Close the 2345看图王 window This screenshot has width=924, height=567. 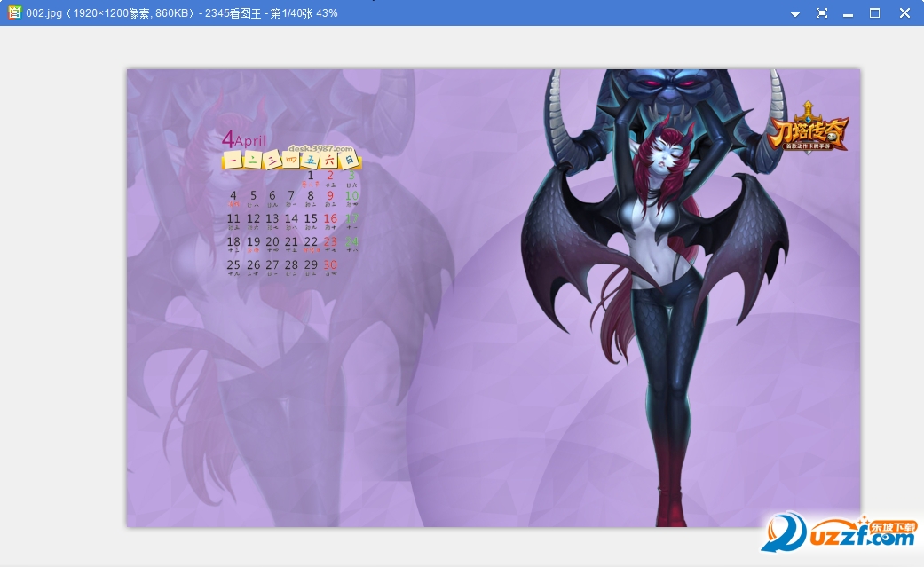[904, 13]
